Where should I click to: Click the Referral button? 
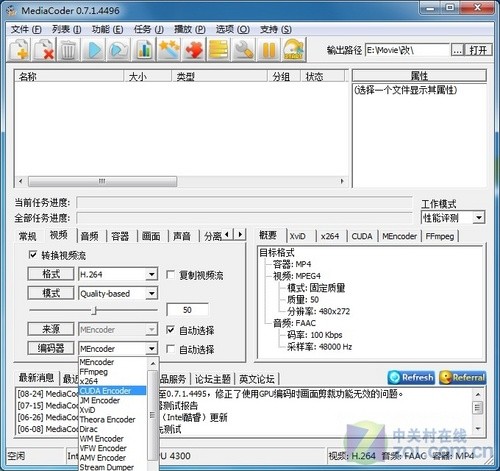coord(463,377)
